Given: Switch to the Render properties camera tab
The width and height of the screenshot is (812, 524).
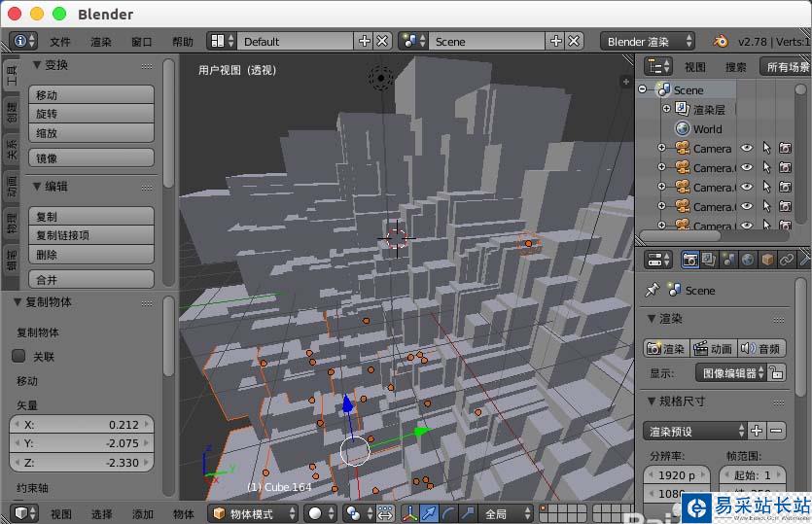Looking at the screenshot, I should point(689,259).
